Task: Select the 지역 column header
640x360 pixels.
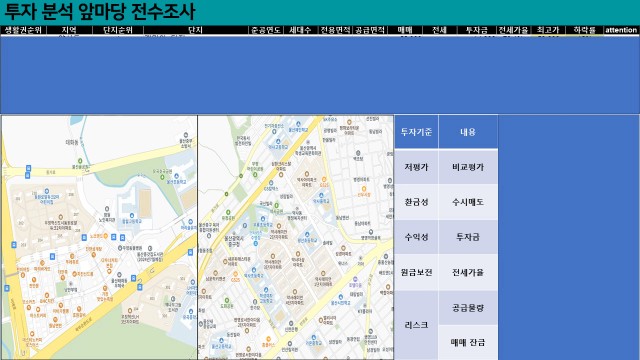Action: 69,30
